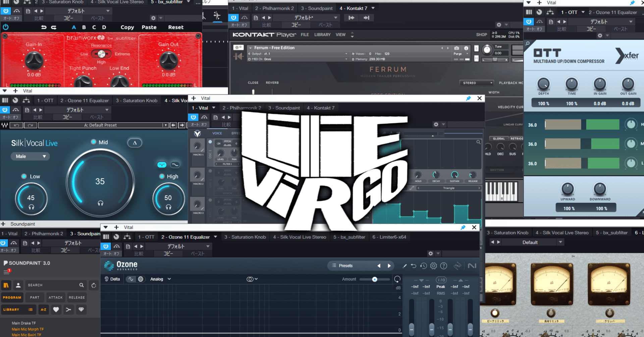Toggle Ozone Delta listening
644x337 pixels.
click(x=112, y=279)
